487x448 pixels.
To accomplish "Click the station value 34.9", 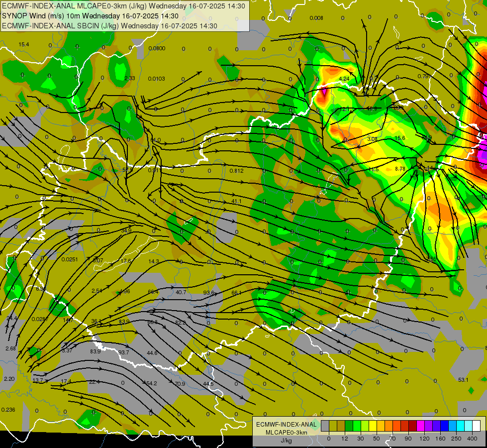I will click(x=126, y=230).
